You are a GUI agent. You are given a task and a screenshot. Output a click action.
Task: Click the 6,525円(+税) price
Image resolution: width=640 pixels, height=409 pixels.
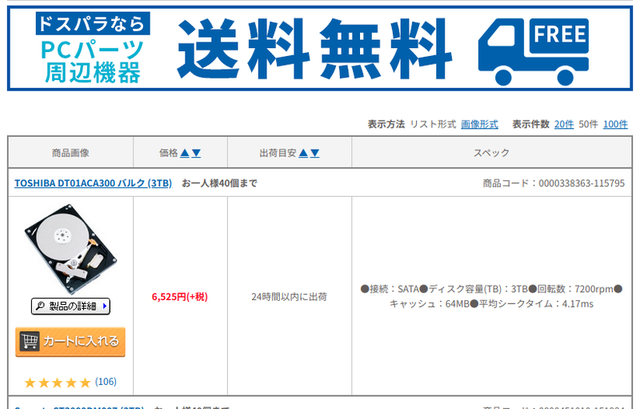coord(180,297)
